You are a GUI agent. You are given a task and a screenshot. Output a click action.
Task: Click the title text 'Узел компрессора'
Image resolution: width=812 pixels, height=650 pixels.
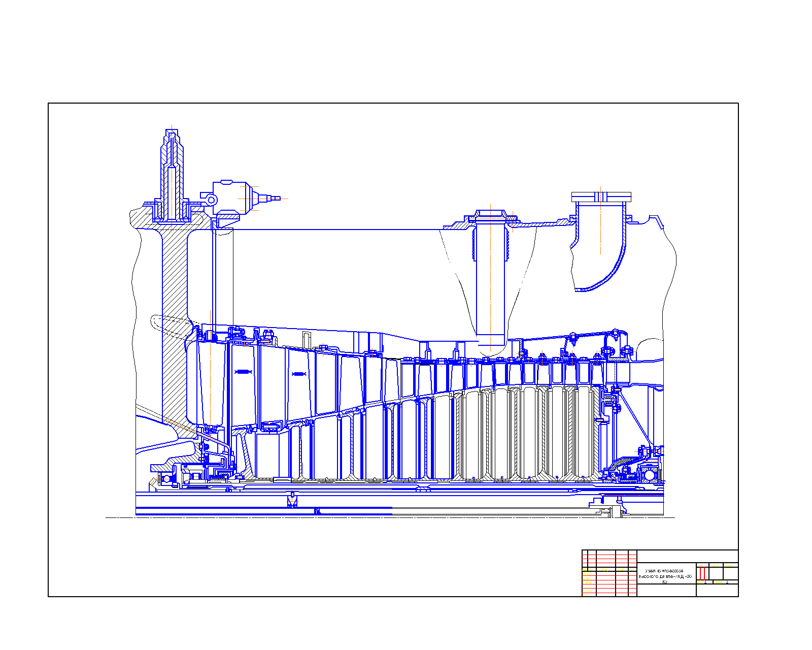coord(664,571)
